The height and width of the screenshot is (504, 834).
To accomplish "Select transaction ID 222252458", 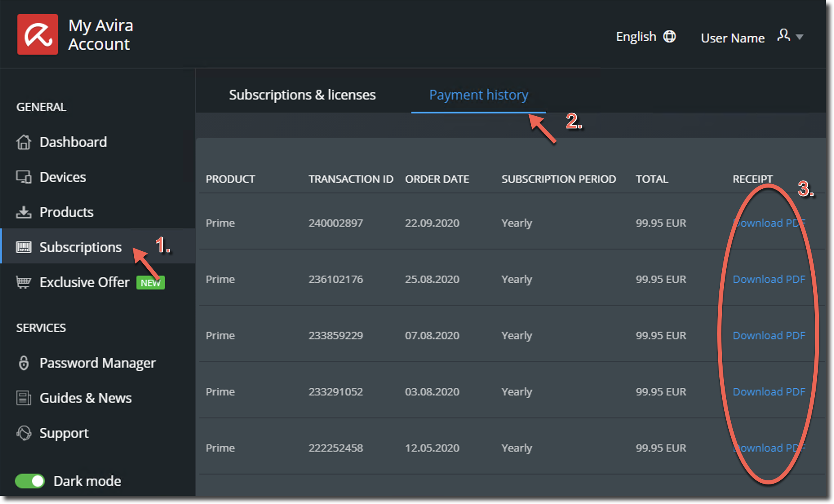I will coord(335,448).
